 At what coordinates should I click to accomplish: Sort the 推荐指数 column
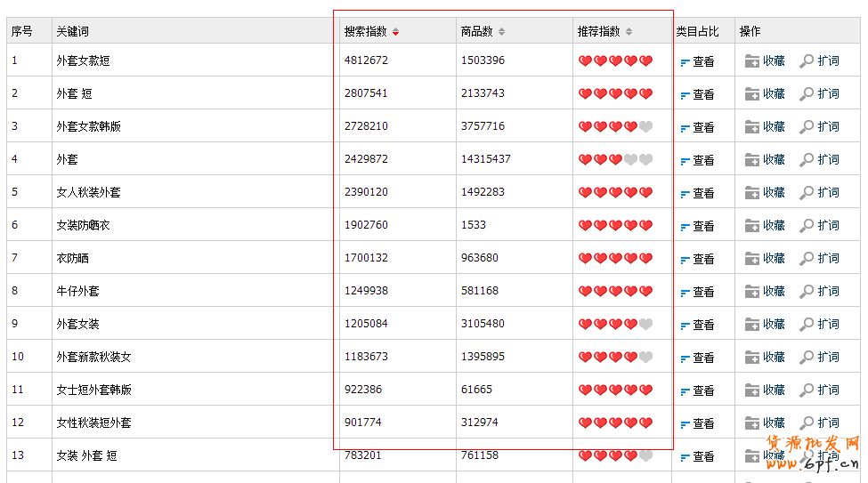629,32
